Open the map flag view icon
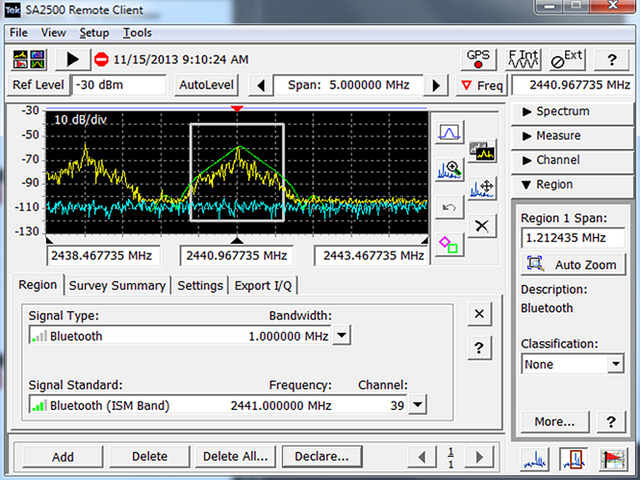The height and width of the screenshot is (480, 640). click(612, 459)
